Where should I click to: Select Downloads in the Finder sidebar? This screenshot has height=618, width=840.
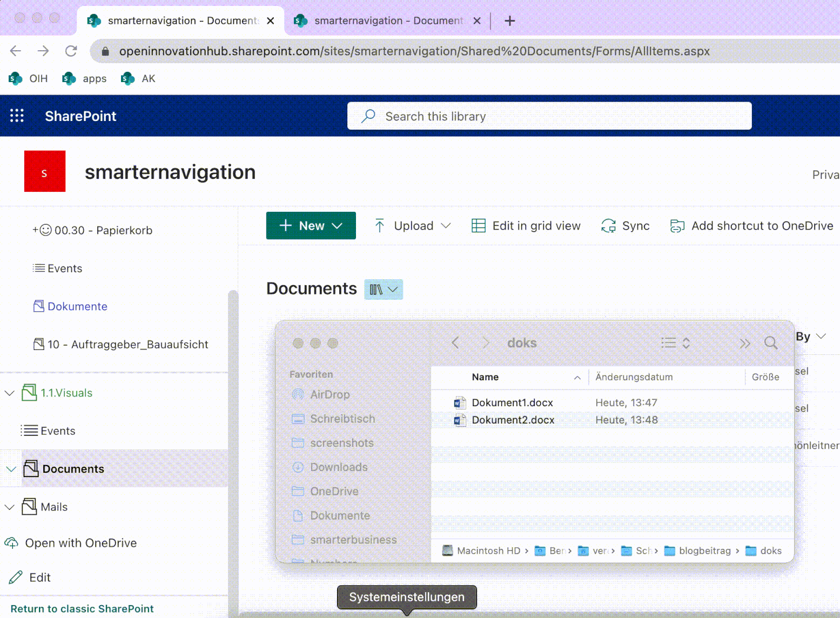(339, 467)
